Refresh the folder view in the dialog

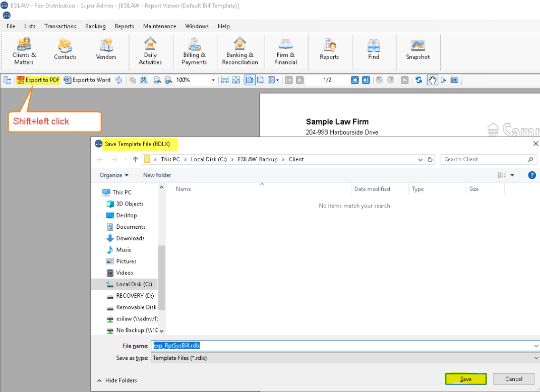tap(430, 159)
